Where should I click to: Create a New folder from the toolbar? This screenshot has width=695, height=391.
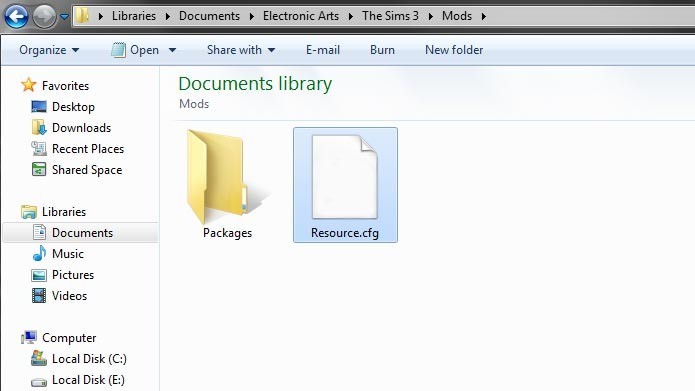454,50
